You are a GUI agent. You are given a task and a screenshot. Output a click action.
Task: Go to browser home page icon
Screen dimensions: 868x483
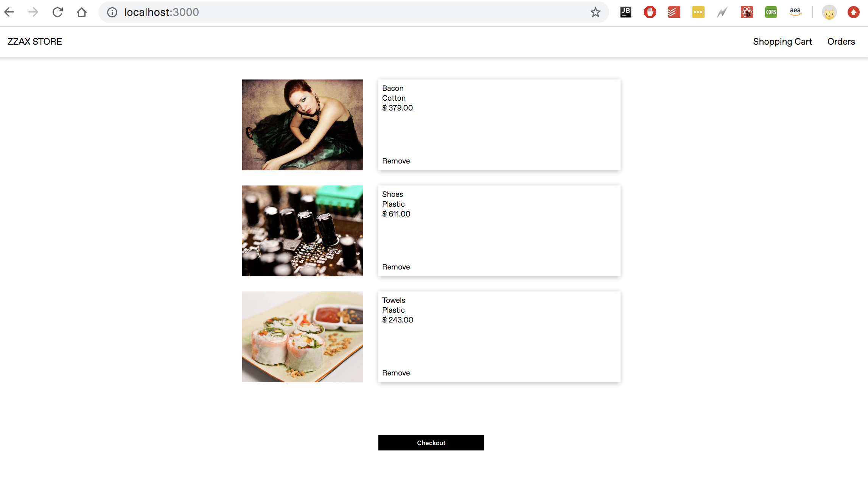tap(82, 12)
